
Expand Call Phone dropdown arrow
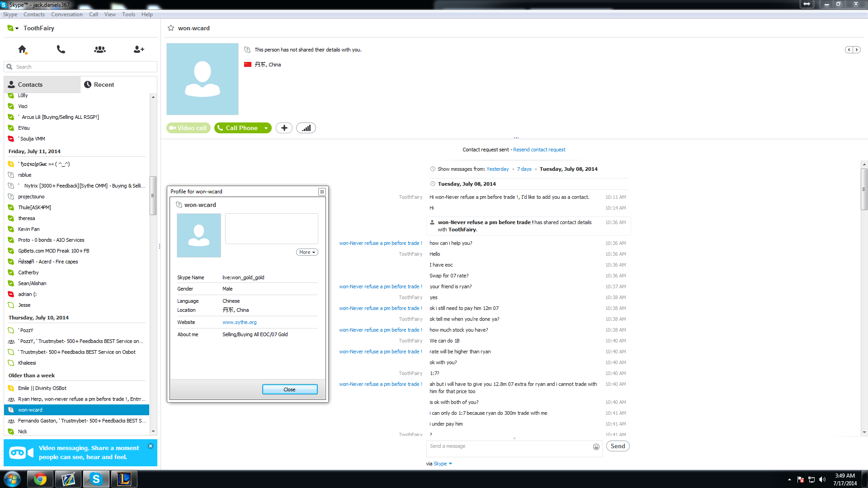click(x=266, y=128)
